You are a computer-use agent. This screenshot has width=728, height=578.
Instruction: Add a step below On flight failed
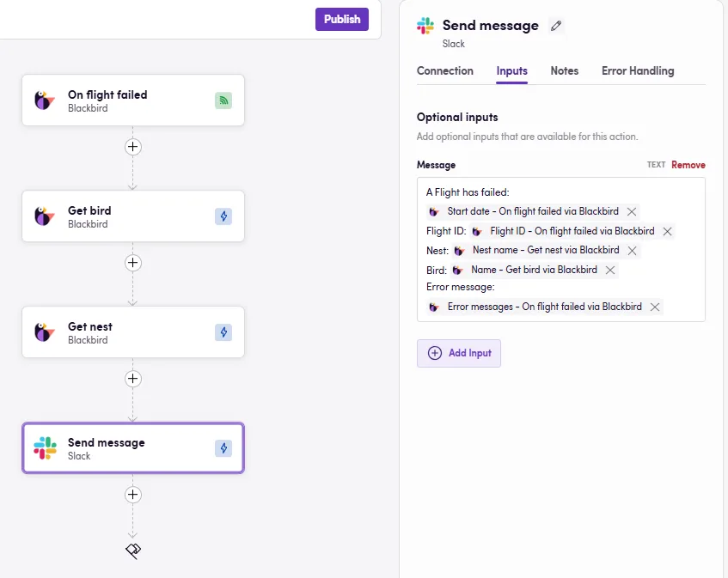click(132, 147)
